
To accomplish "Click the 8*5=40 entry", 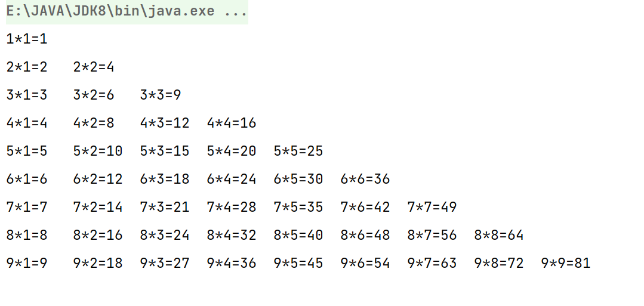I will click(298, 235).
